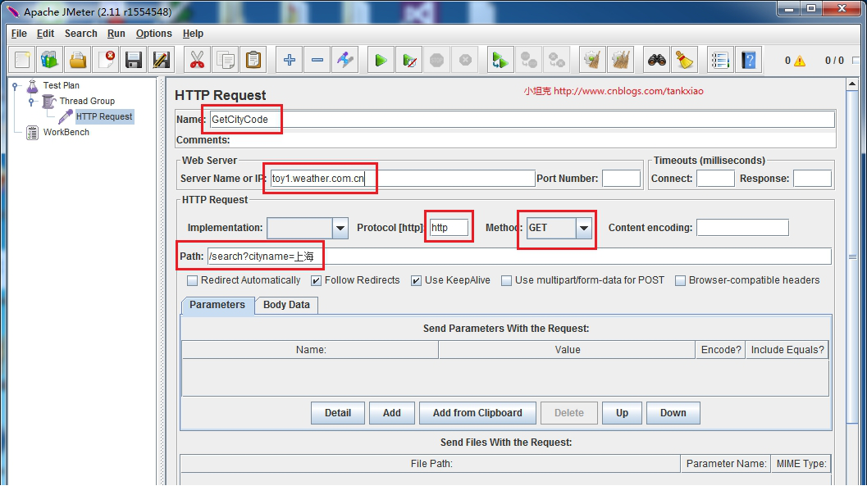This screenshot has height=504, width=867.
Task: Click the Open file folder icon
Action: pyautogui.click(x=77, y=60)
